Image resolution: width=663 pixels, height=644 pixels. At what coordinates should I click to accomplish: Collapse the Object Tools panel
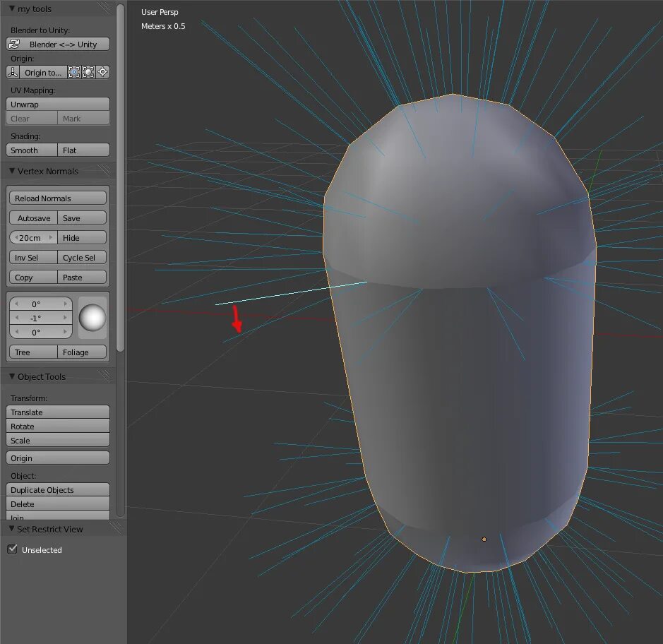coord(12,376)
